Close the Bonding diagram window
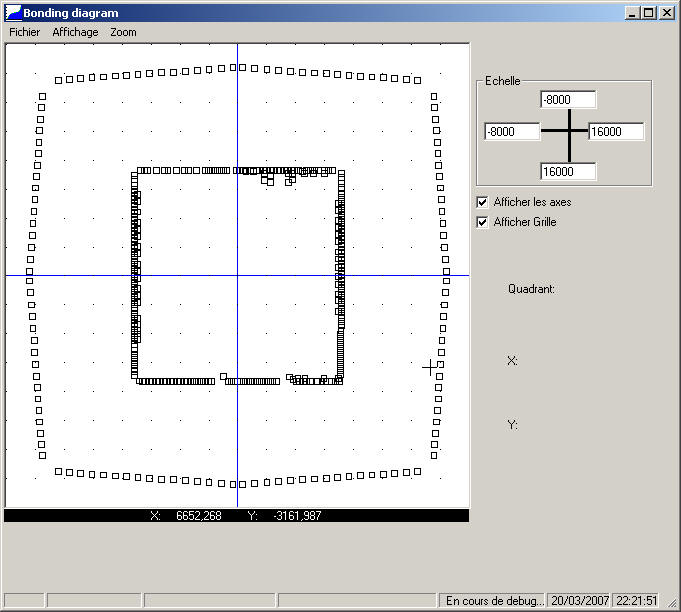681x612 pixels. click(x=666, y=13)
